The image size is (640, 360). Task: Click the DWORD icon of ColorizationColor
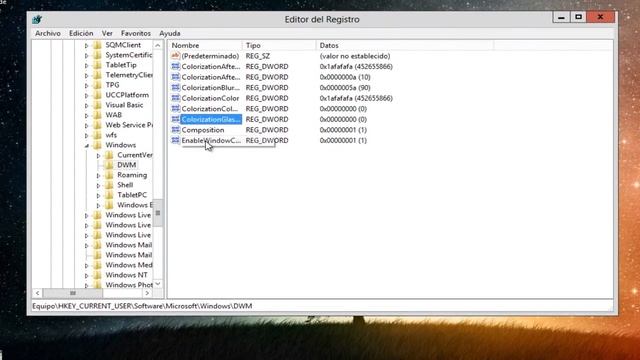176,98
